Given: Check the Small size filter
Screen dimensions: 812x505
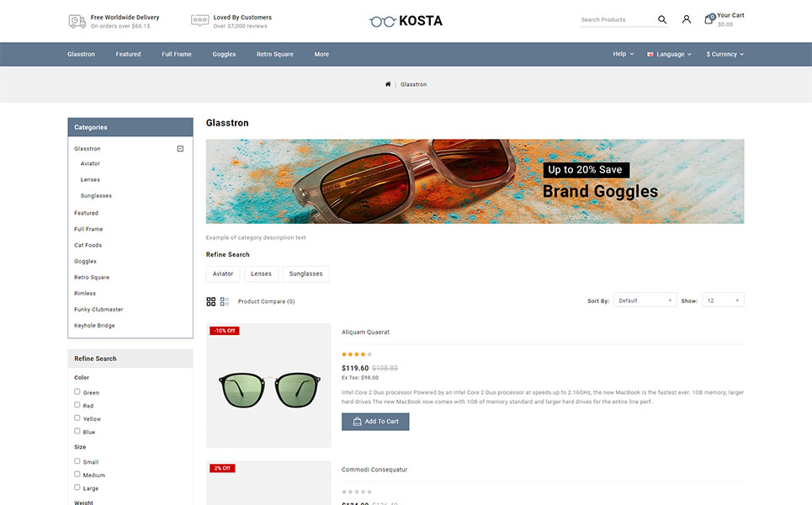Looking at the screenshot, I should coord(77,461).
